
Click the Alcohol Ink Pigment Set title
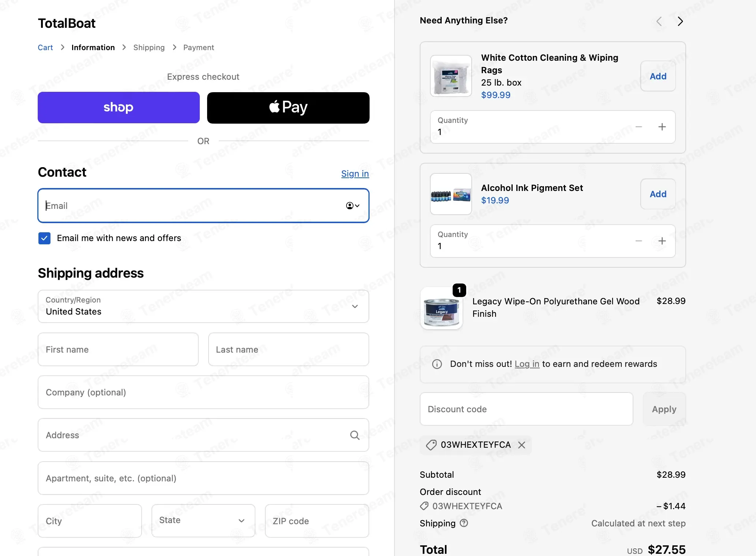pos(532,188)
